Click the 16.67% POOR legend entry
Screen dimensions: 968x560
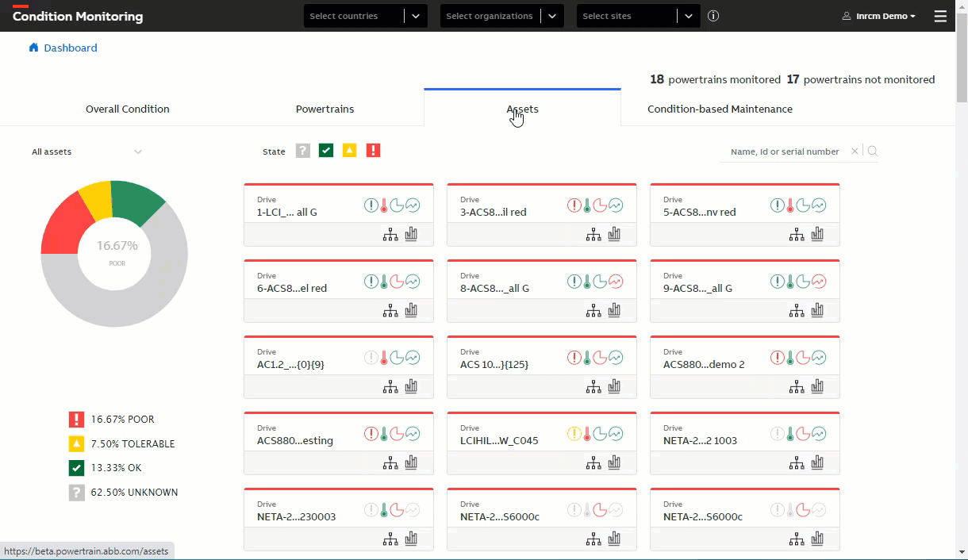pos(112,420)
